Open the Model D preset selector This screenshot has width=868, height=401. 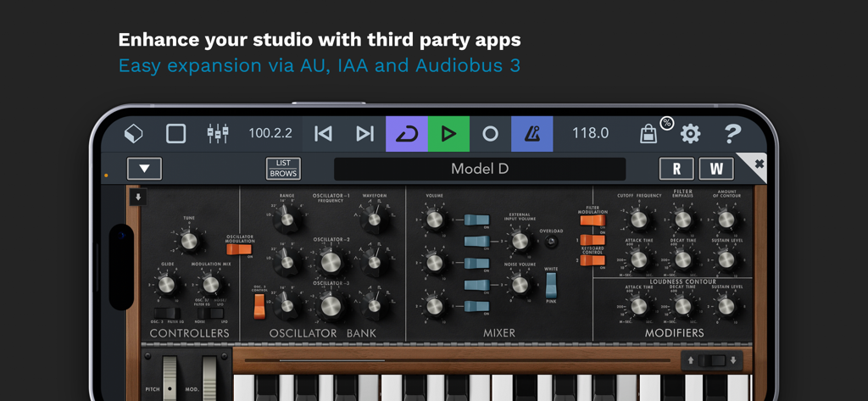click(x=480, y=169)
